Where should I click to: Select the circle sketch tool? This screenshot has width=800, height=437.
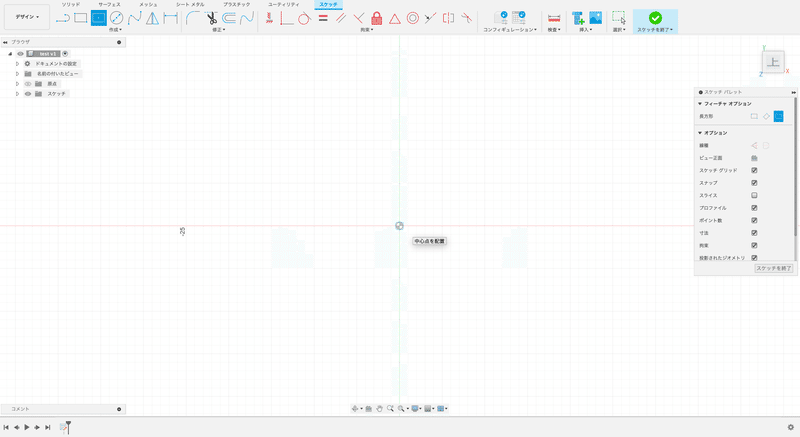tap(116, 18)
